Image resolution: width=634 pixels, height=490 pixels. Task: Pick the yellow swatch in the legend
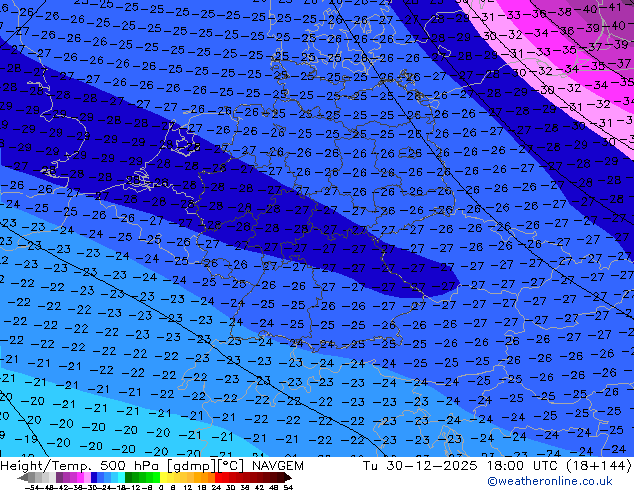coord(164,477)
